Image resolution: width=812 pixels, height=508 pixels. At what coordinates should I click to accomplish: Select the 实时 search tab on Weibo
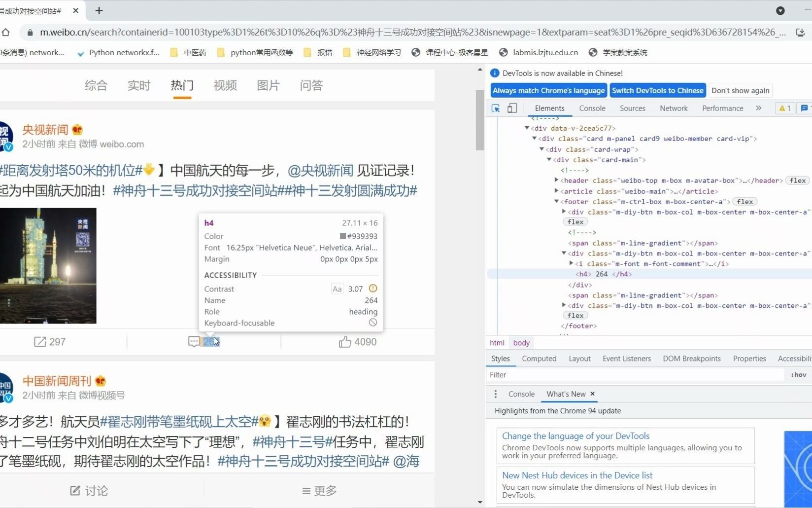[x=139, y=85]
